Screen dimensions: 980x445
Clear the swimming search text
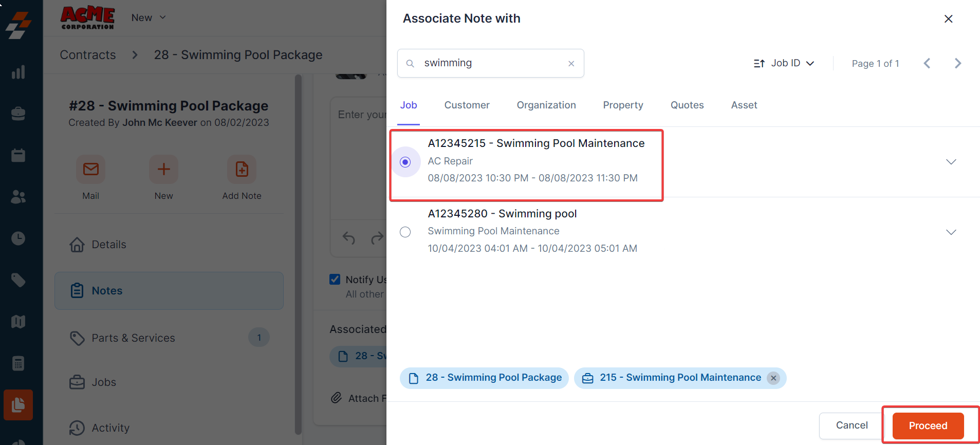[x=571, y=64]
